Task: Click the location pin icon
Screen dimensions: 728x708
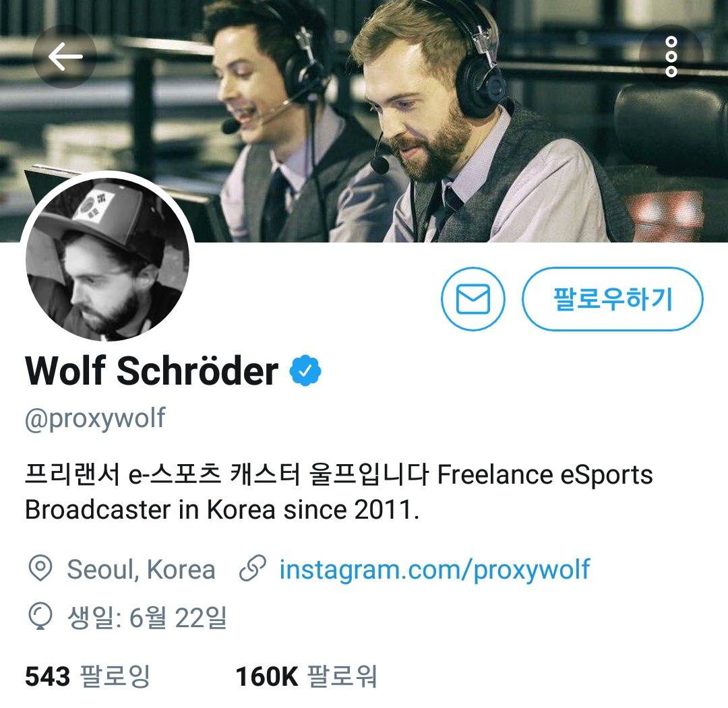Action: point(40,569)
